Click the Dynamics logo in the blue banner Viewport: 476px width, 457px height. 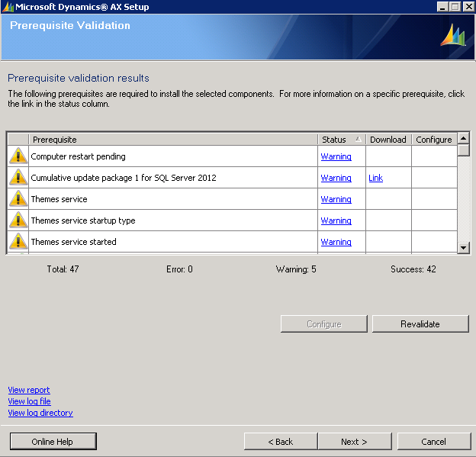point(452,36)
